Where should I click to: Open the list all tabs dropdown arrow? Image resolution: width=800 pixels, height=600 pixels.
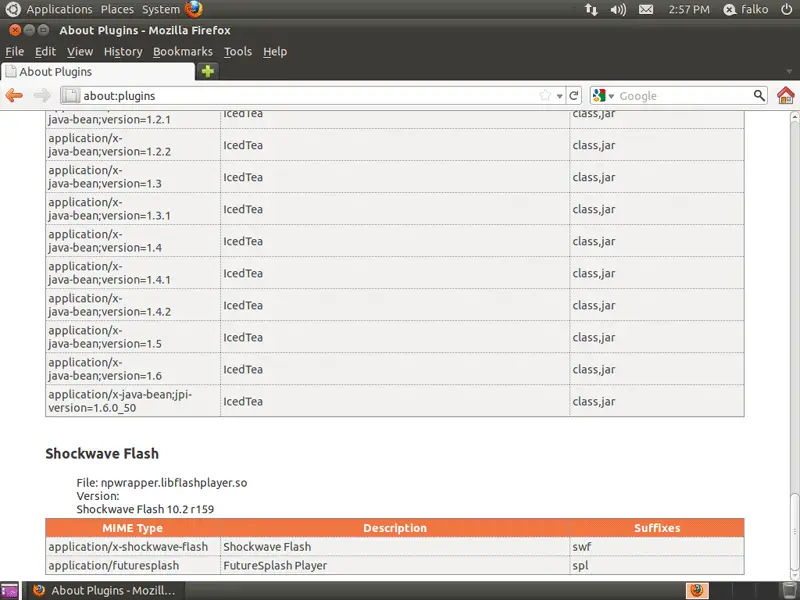789,71
